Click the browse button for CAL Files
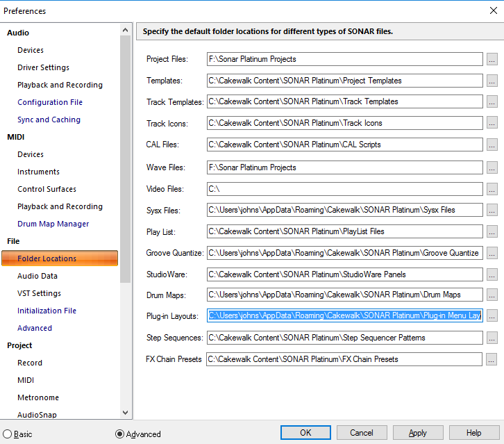504x444 pixels. (x=492, y=145)
